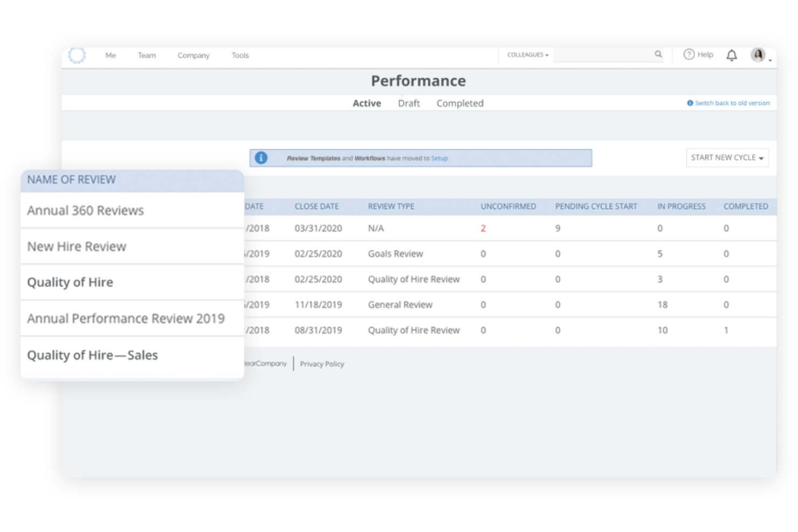Click close date 11/18/2019
This screenshot has height=532, width=798.
tap(318, 305)
